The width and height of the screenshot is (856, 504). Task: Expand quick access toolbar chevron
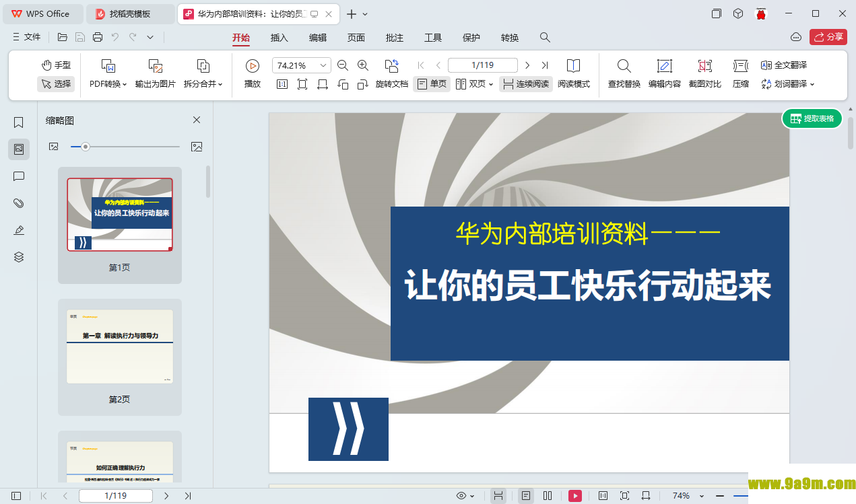click(x=150, y=37)
